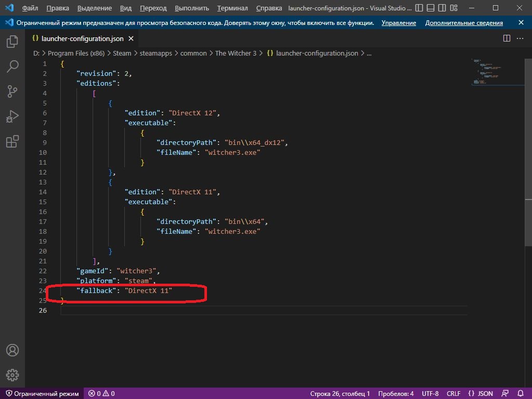Click "DirectX 12" value on line 6
The height and width of the screenshot is (399, 532).
point(192,113)
